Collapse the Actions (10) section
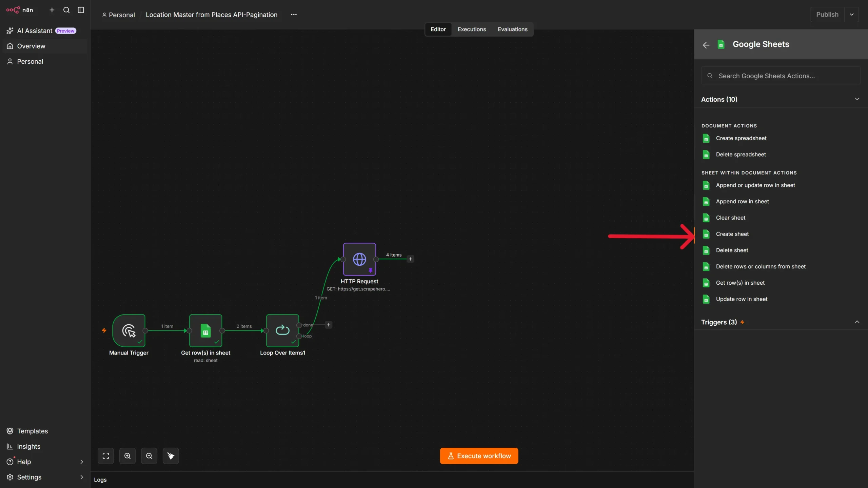The image size is (868, 488). [x=857, y=99]
